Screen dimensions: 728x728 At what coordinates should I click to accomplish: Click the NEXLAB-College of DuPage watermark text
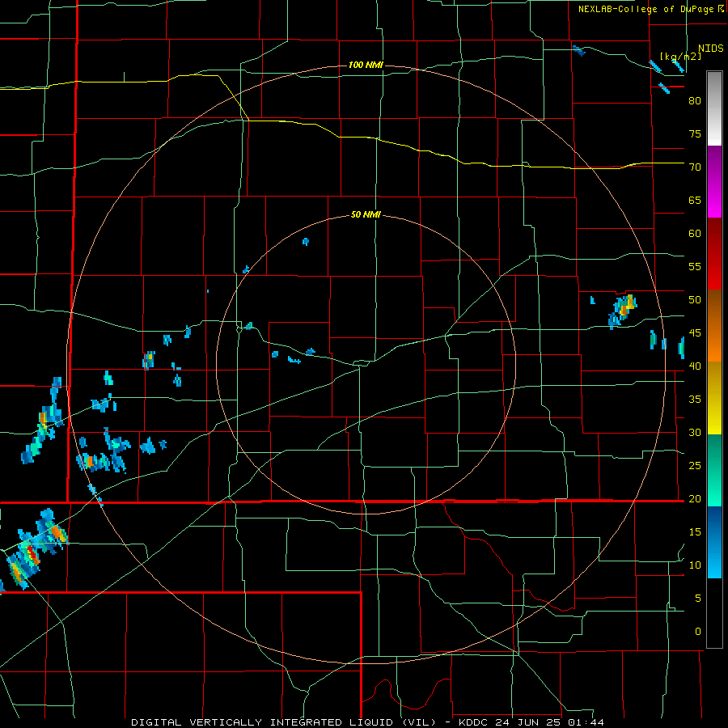[x=650, y=9]
